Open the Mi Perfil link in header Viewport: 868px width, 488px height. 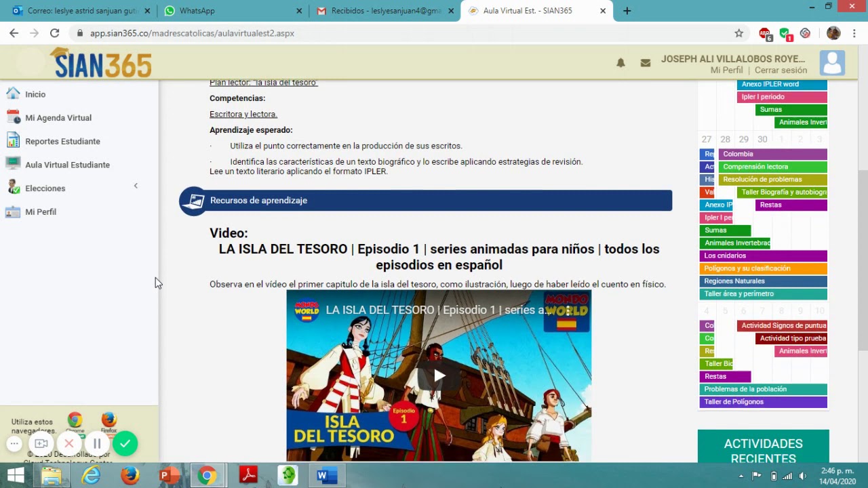tap(727, 70)
